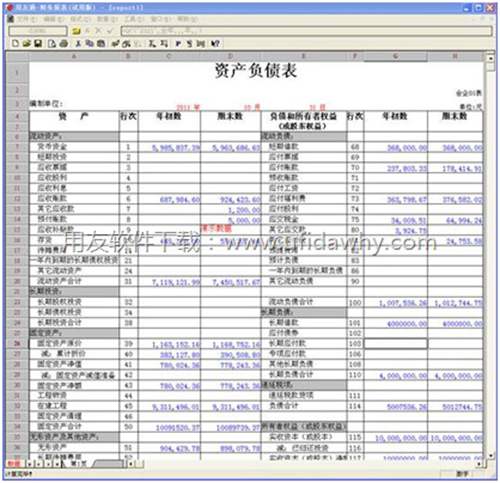Click the selected empty cell in row 103
The image size is (500, 483).
[395, 343]
